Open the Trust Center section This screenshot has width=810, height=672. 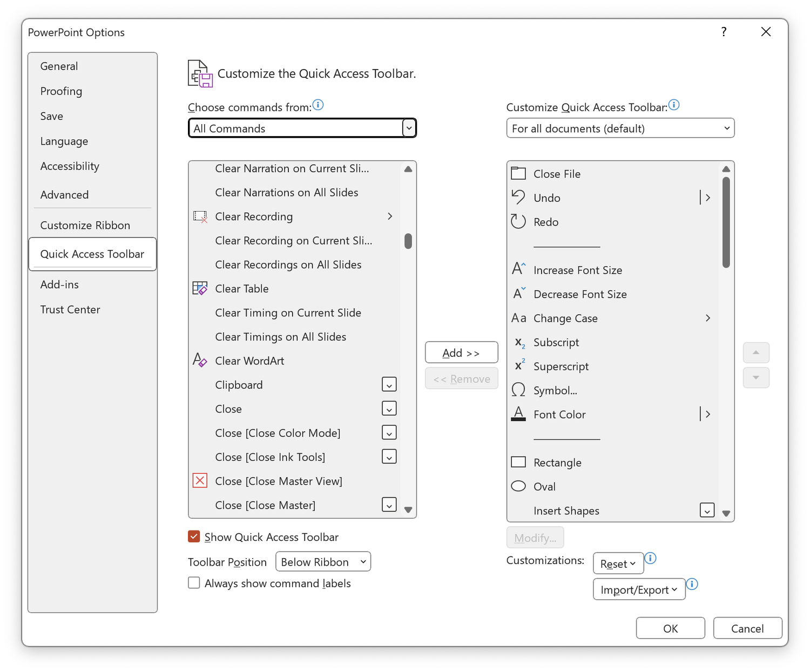(x=70, y=309)
